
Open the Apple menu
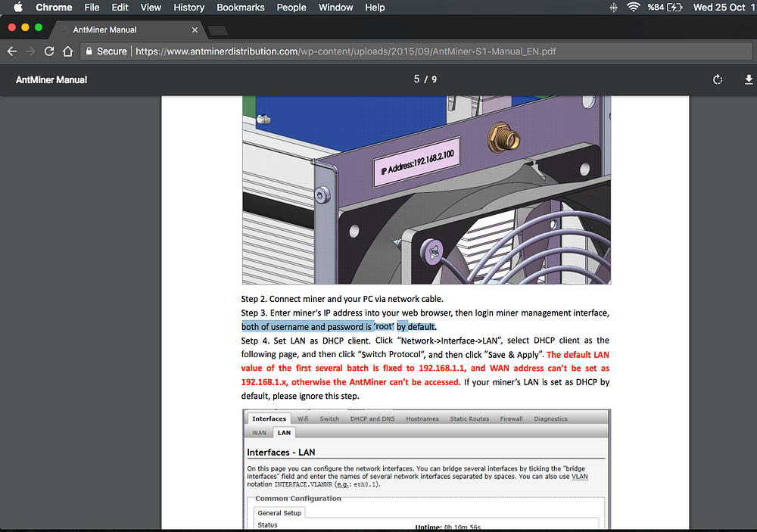click(18, 8)
